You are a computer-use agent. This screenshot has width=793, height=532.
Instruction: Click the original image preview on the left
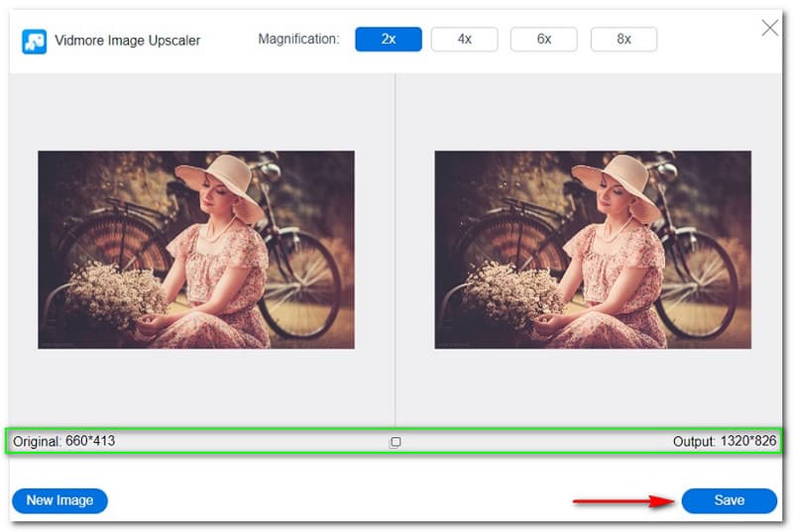196,250
